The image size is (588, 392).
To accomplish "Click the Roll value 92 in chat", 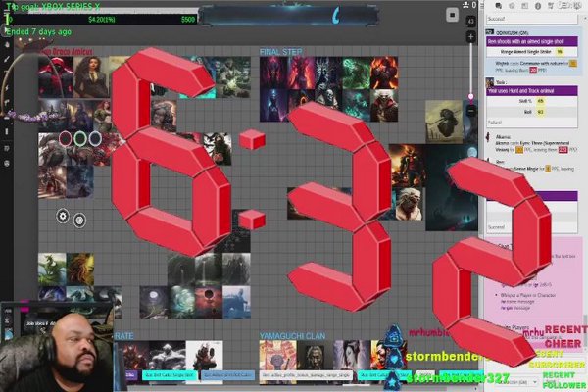I will click(x=540, y=112).
